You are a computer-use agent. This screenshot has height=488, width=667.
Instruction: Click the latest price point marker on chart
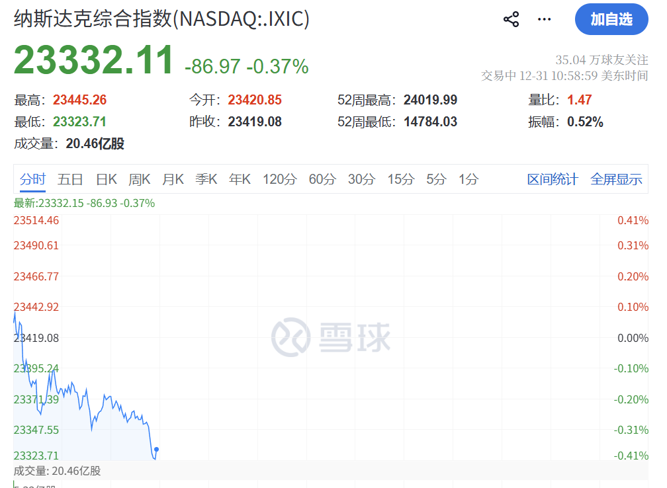click(157, 449)
